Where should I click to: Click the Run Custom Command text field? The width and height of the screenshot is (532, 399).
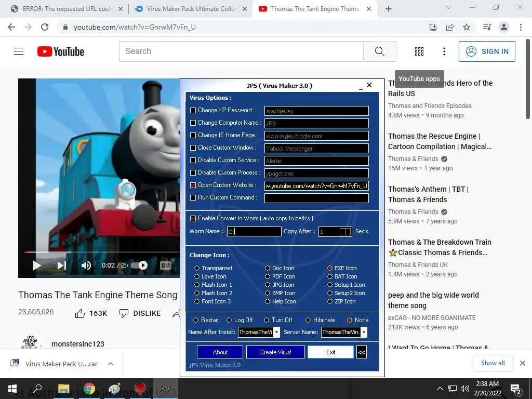(x=316, y=198)
